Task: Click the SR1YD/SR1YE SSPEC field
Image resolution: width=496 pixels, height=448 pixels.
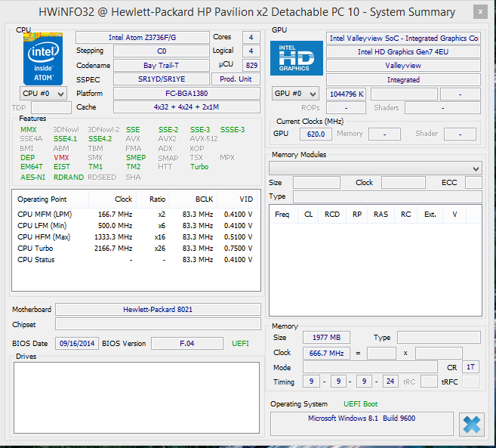Action: [x=162, y=79]
